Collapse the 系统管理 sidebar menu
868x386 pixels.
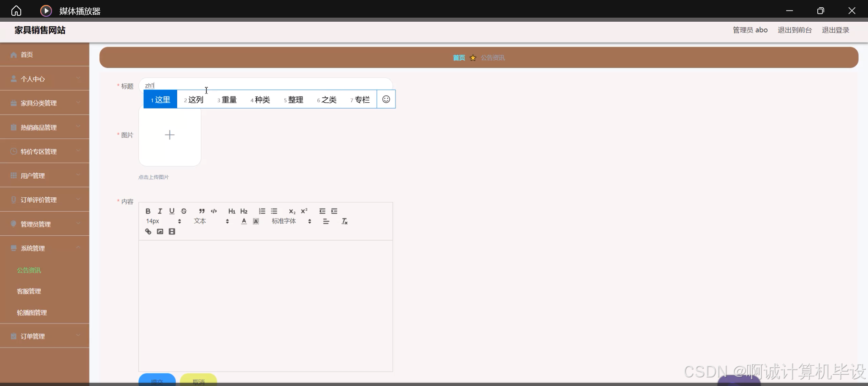[44, 248]
